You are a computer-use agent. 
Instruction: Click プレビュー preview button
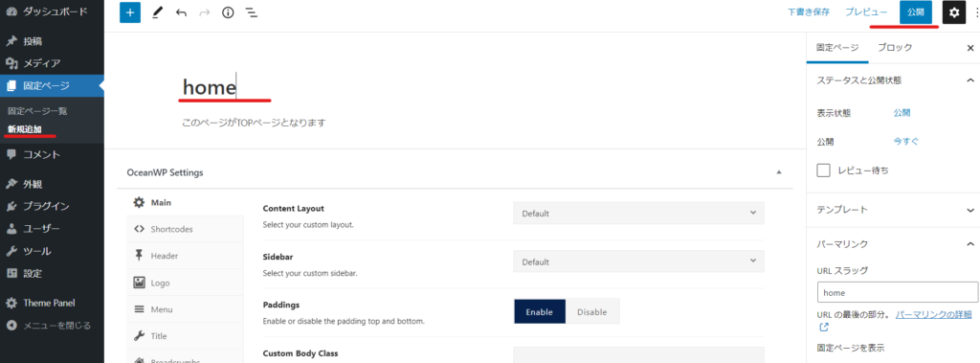point(866,12)
